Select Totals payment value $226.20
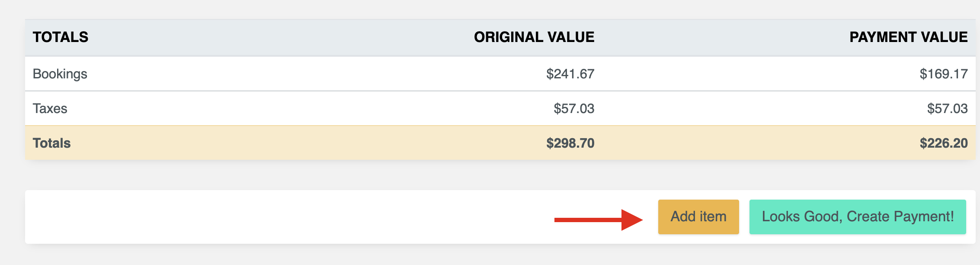 click(x=944, y=143)
